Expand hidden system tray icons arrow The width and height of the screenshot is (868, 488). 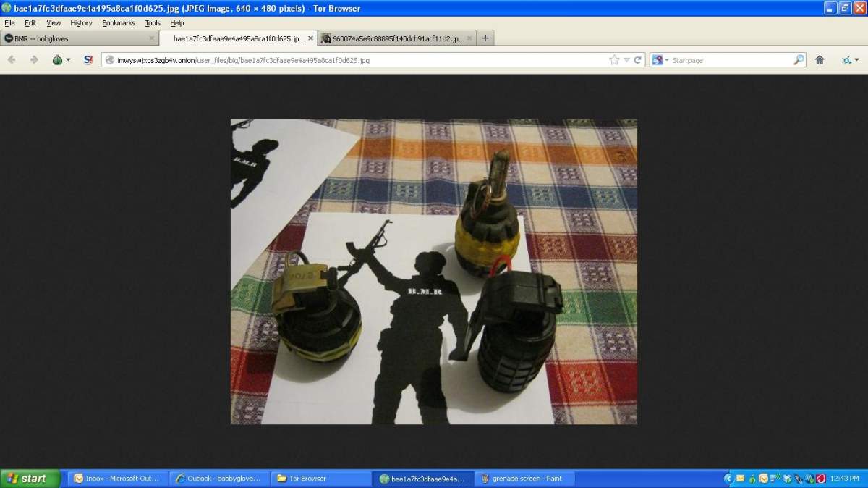click(728, 479)
